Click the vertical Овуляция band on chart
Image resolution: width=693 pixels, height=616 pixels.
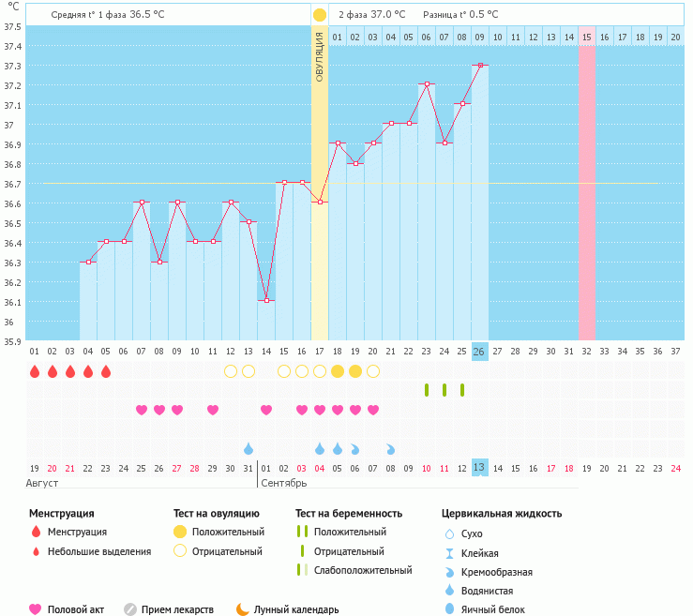[320, 188]
